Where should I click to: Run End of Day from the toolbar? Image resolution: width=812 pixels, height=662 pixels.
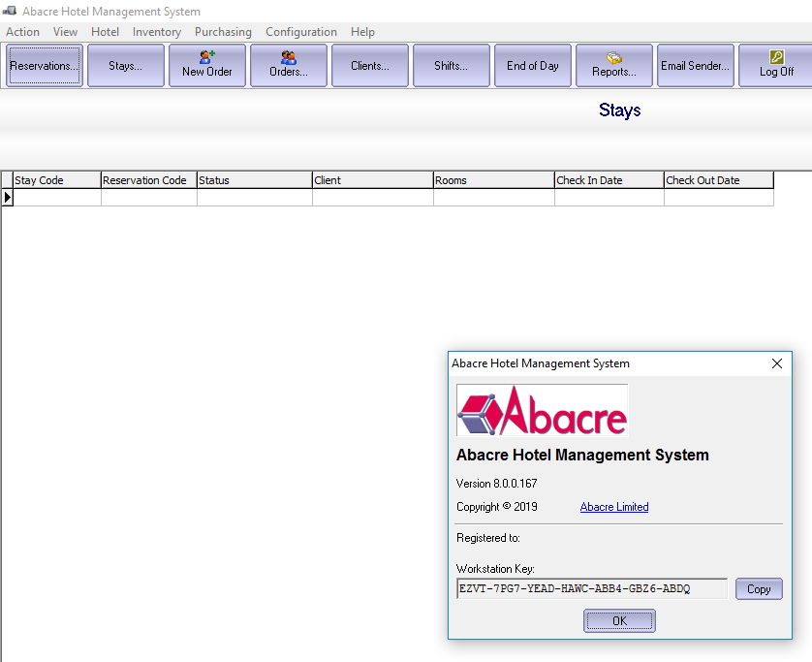pos(532,65)
